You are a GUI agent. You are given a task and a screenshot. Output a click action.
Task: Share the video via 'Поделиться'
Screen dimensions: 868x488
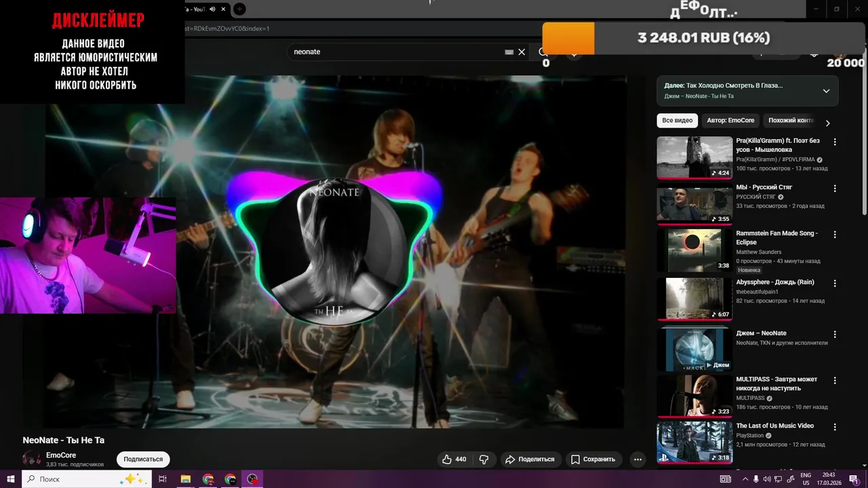point(531,459)
